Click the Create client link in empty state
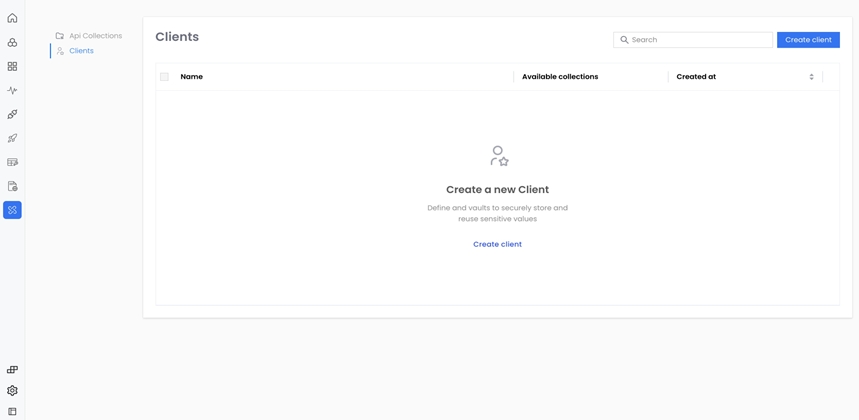 (x=497, y=244)
